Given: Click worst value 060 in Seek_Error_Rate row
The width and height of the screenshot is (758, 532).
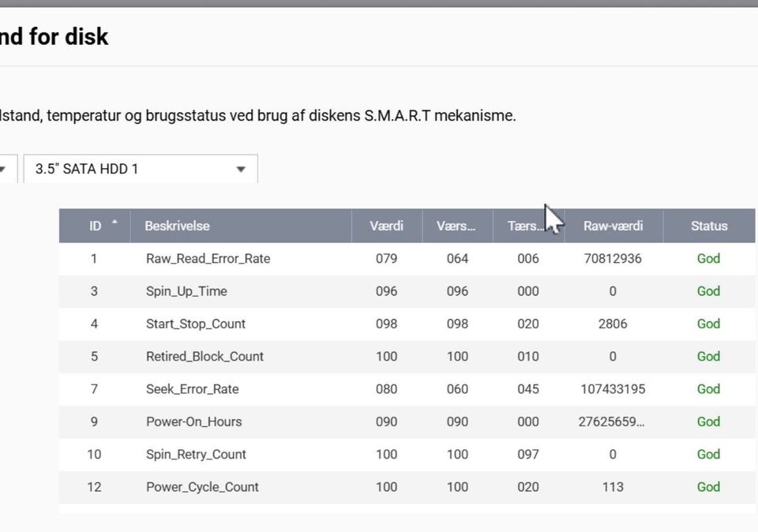Looking at the screenshot, I should pyautogui.click(x=457, y=389).
